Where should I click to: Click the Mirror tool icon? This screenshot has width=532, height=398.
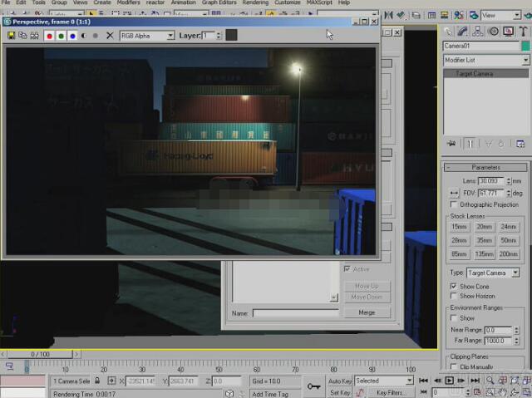point(389,15)
